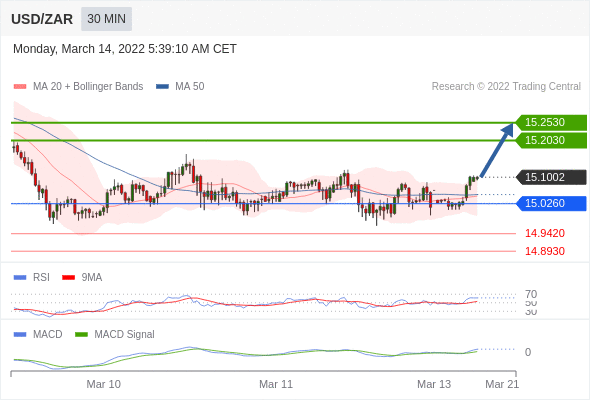This screenshot has height=400, width=590.
Task: Click the 15.1002 current price tag
Action: [x=550, y=177]
